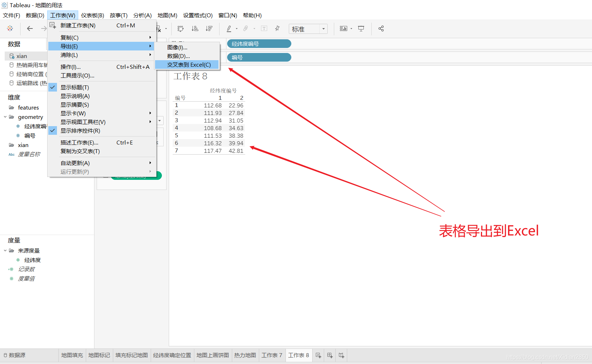Click the new story tab icon

click(341, 355)
